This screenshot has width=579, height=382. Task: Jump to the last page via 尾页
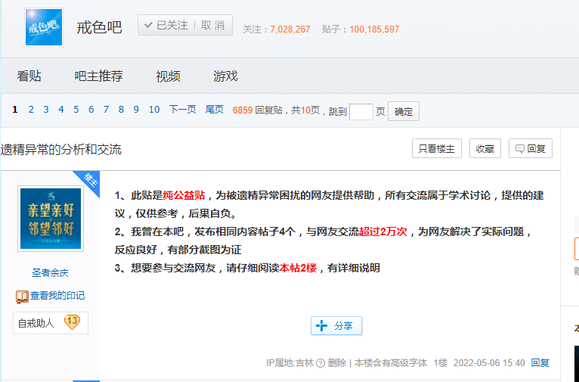pyautogui.click(x=215, y=110)
